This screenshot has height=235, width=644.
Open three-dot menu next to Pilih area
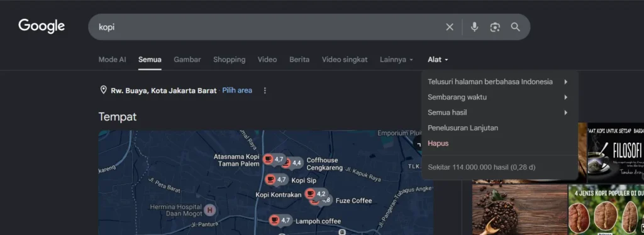(265, 90)
